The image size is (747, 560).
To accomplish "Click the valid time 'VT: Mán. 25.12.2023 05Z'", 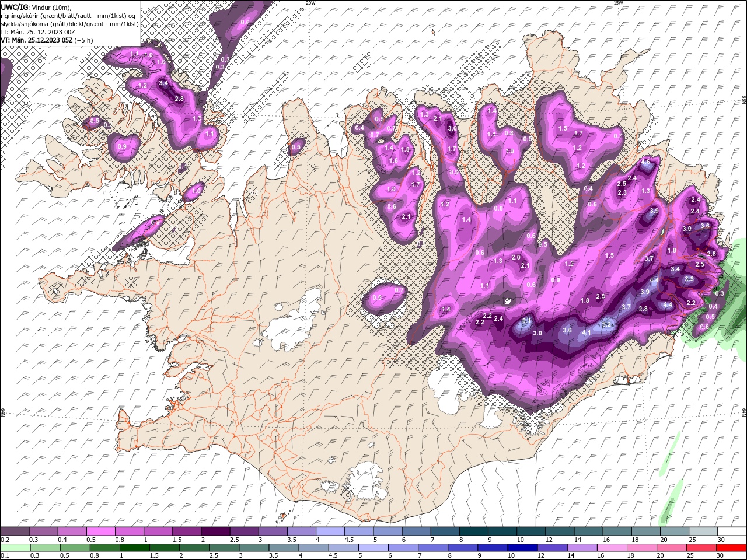I will coord(37,40).
